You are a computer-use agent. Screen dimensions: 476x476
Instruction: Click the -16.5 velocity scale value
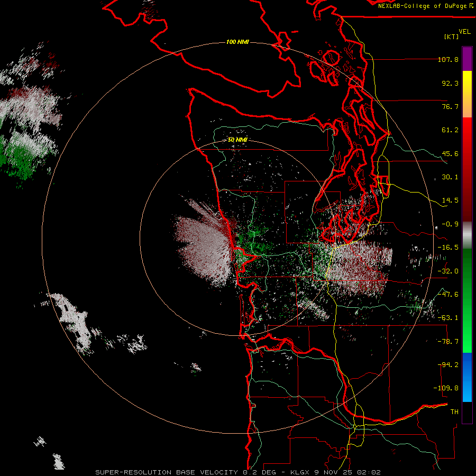[x=448, y=248]
